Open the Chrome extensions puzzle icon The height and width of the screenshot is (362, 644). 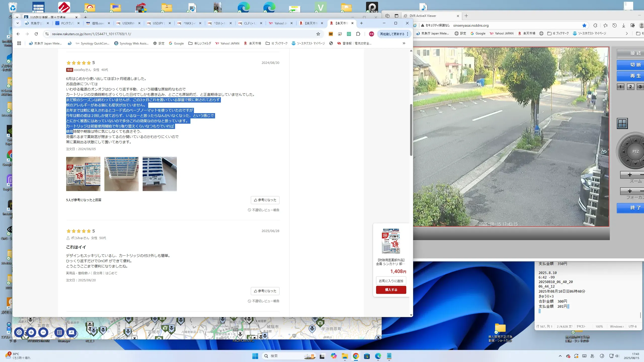pyautogui.click(x=358, y=34)
